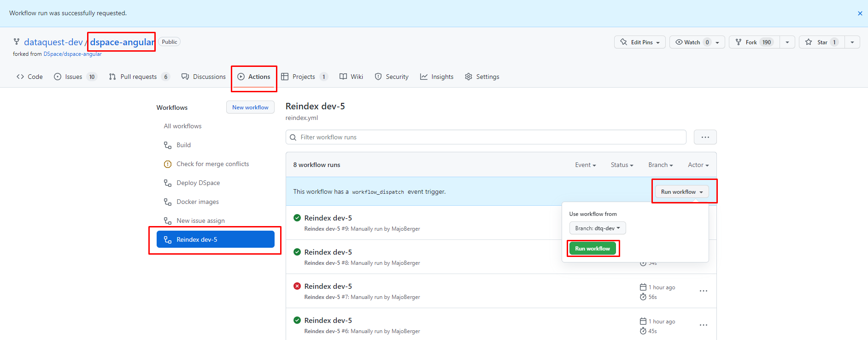Open the dataquest-dev owner link

point(53,42)
